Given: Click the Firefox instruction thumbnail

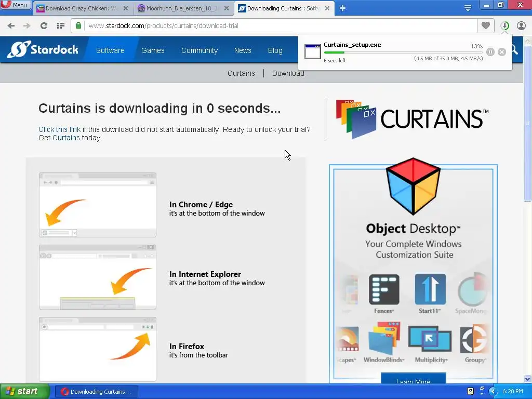Looking at the screenshot, I should [98, 349].
